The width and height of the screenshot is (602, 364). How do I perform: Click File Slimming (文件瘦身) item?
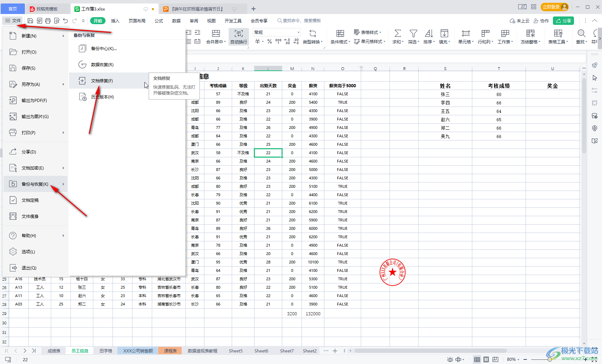coord(35,217)
